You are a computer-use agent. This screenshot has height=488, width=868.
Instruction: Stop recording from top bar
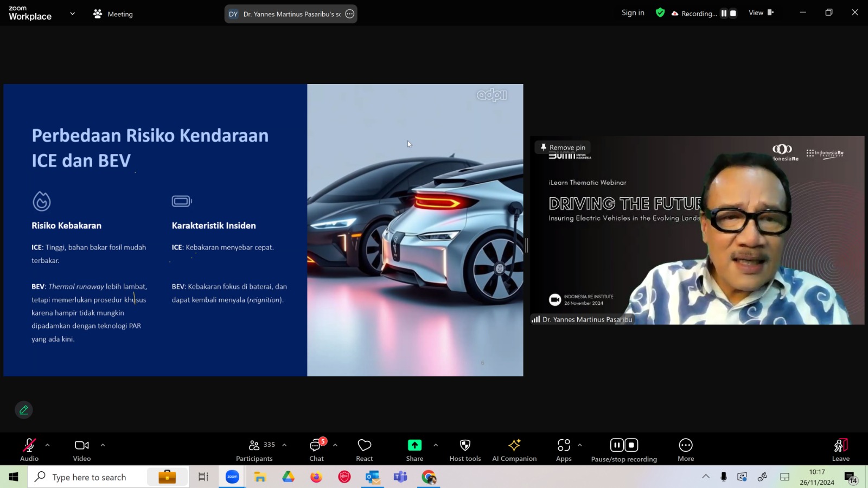coord(733,14)
